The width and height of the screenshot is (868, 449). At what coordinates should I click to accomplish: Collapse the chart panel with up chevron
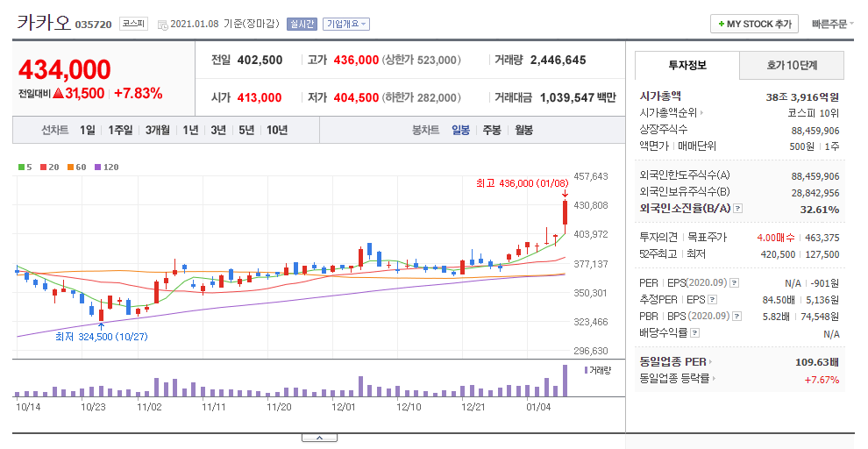pos(319,438)
